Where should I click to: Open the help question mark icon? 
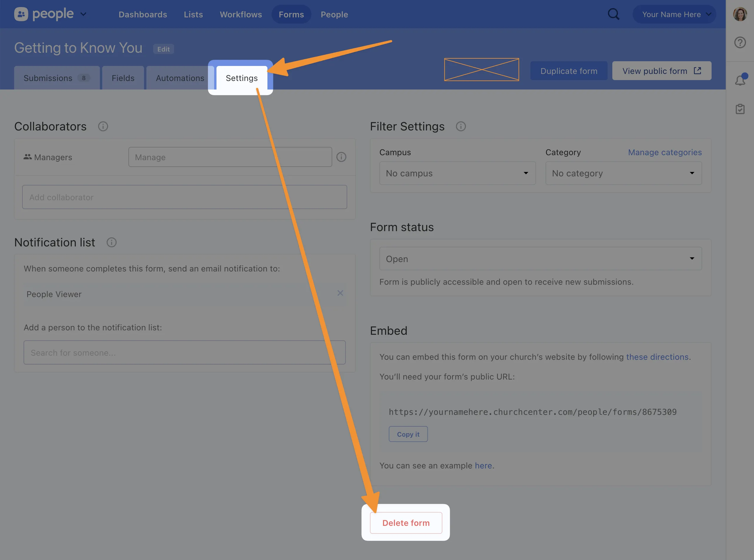pyautogui.click(x=740, y=43)
